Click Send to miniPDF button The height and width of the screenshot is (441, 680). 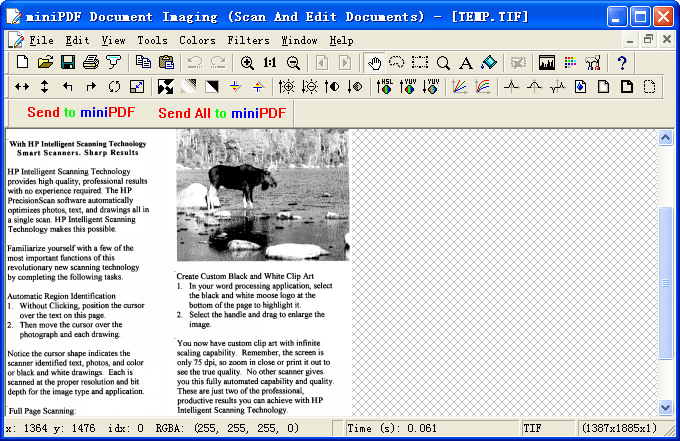click(81, 112)
